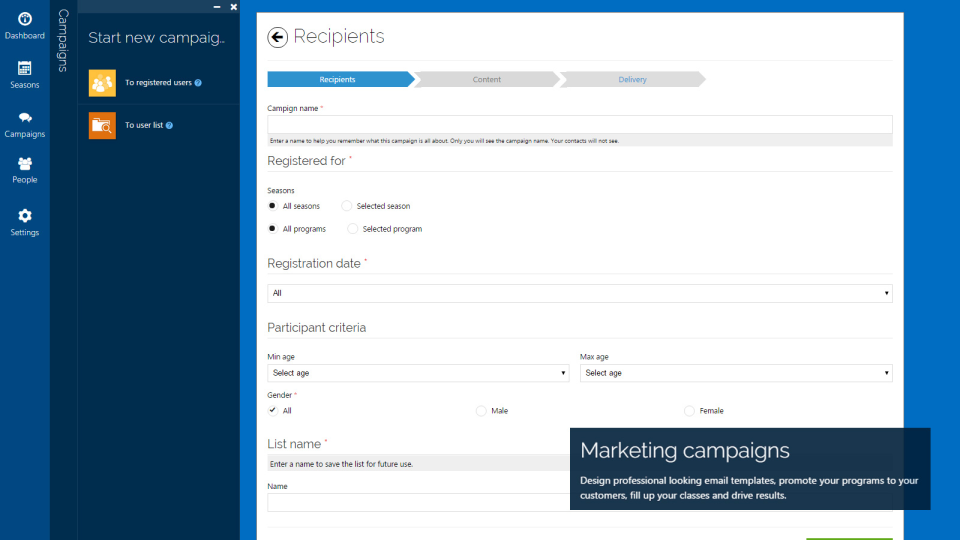Viewport: 960px width, 540px height.
Task: Go to the Delivery step tab
Action: pyautogui.click(x=632, y=80)
